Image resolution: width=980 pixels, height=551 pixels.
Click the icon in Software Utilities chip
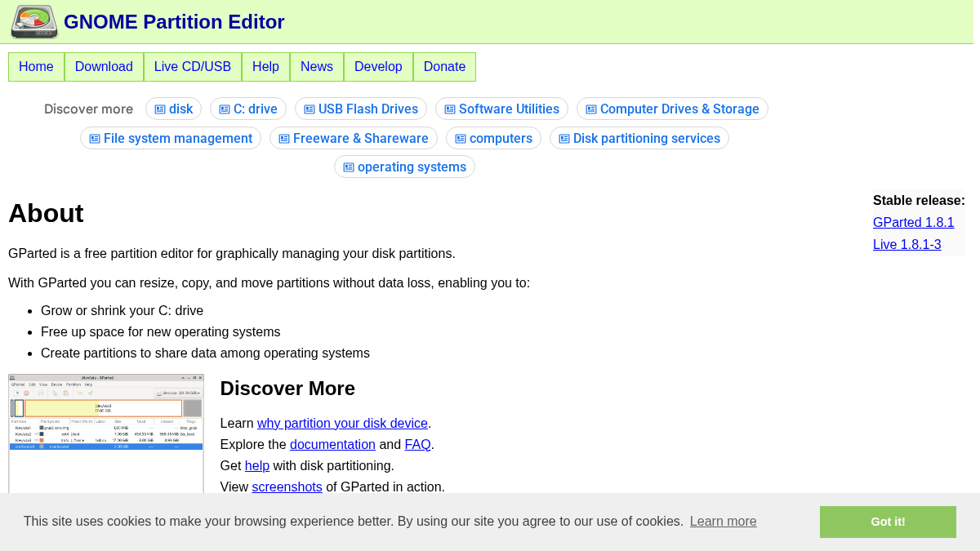click(450, 109)
